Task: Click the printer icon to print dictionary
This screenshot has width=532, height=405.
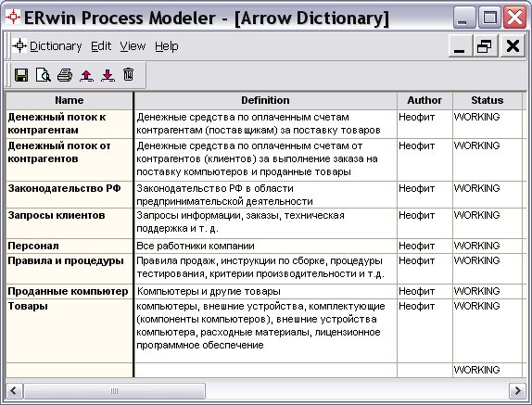Action: click(65, 75)
